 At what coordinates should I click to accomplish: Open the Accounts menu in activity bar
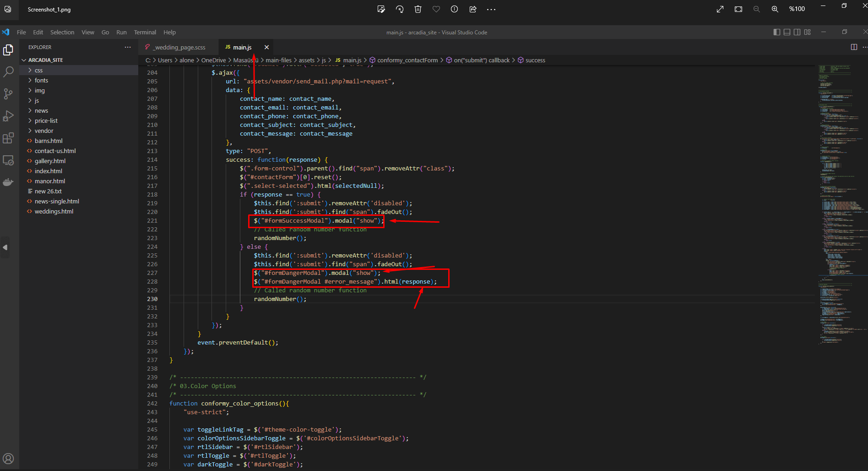(8, 458)
